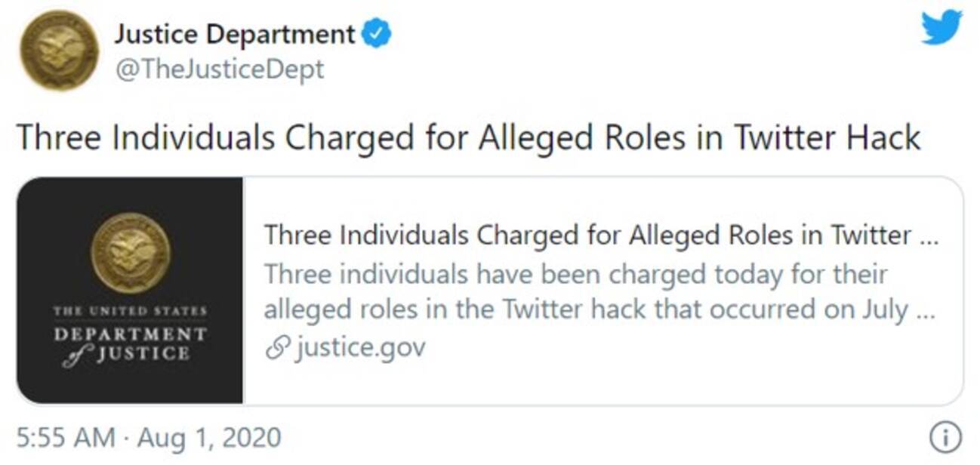Click the "DEPARTMENT of JUSTICE" wordmark

[x=130, y=343]
